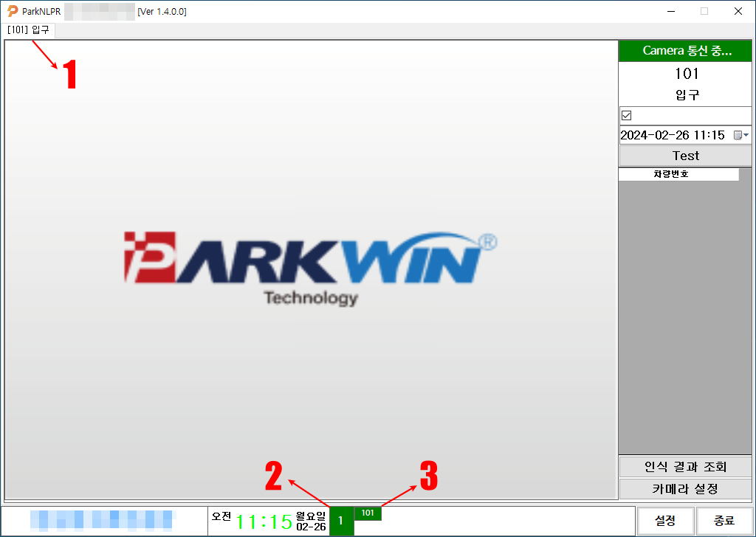Minimize the ParkNLPR window
This screenshot has height=537, width=756.
coord(670,11)
